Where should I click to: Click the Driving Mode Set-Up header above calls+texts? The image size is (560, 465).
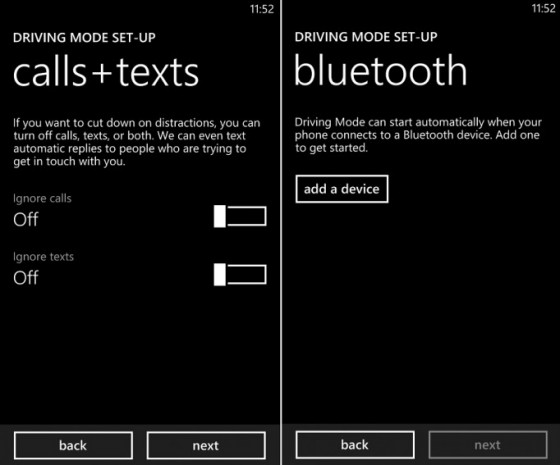pyautogui.click(x=84, y=38)
